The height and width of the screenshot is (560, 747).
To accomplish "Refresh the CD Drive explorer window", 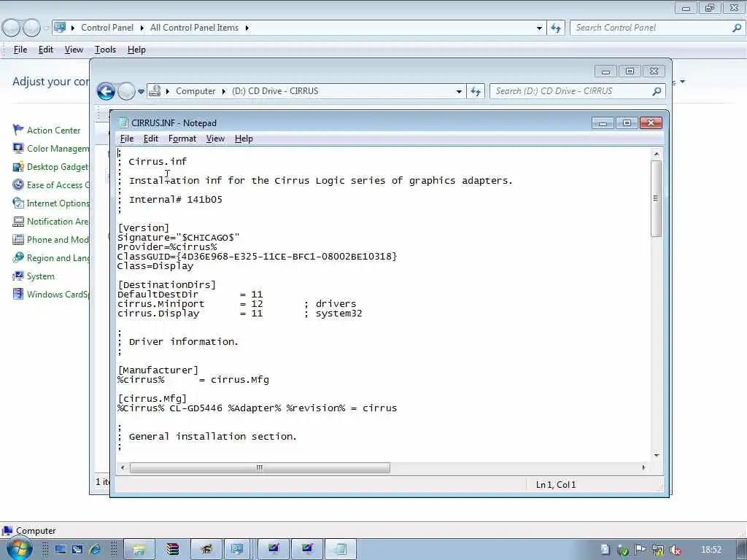I will pyautogui.click(x=476, y=91).
